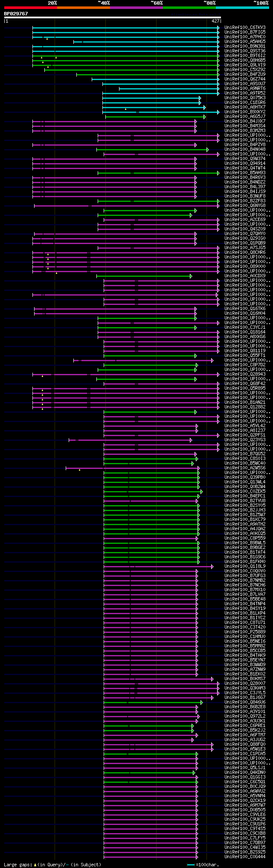273x868 pixels.
Task: Select the query label BP029767
Action: pyautogui.click(x=16, y=14)
